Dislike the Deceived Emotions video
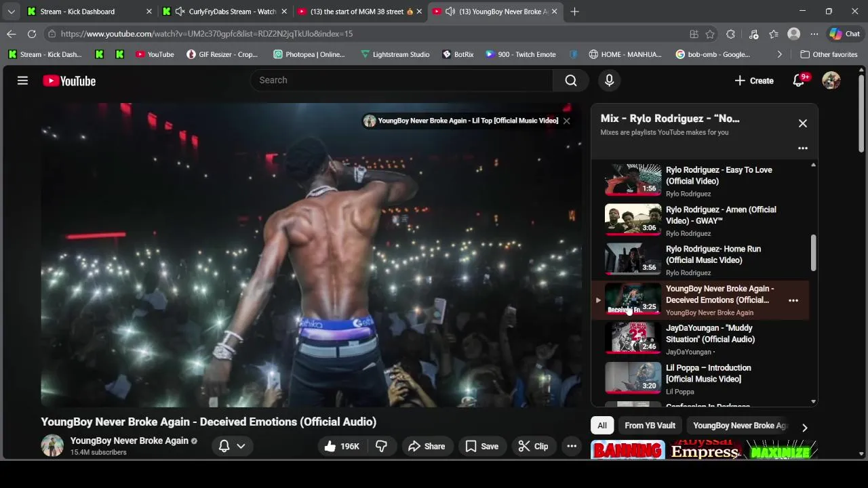This screenshot has height=488, width=868. click(x=381, y=446)
